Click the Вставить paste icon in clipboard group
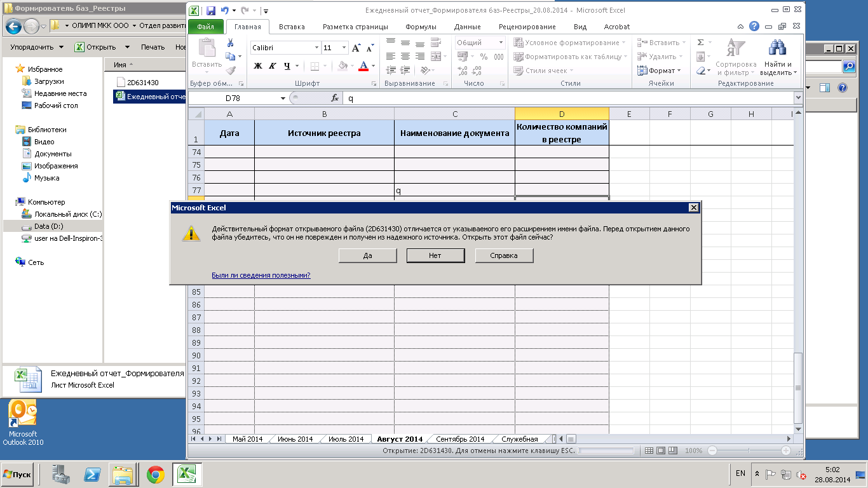Viewport: 868px width, 488px height. click(x=207, y=48)
